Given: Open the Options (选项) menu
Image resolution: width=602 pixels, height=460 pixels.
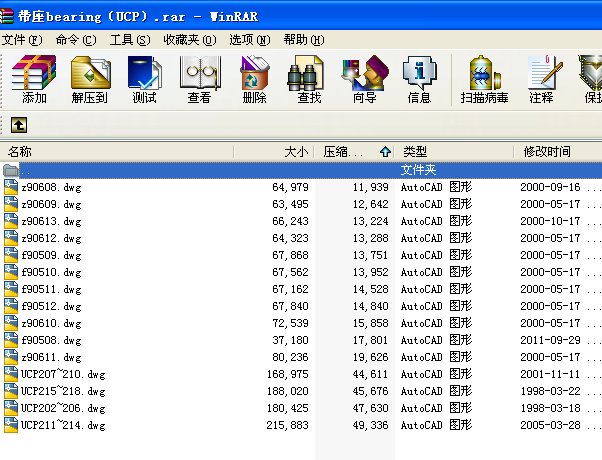Looking at the screenshot, I should (x=250, y=40).
